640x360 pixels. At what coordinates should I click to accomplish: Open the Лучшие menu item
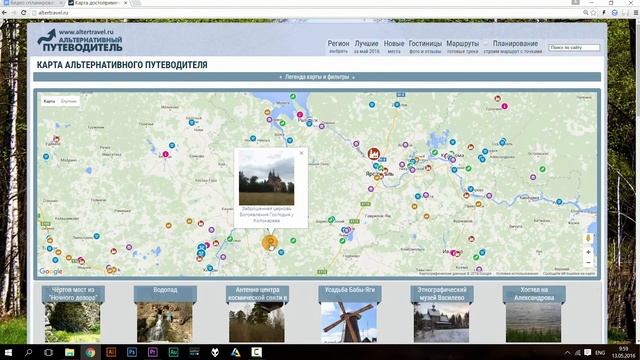click(x=366, y=47)
